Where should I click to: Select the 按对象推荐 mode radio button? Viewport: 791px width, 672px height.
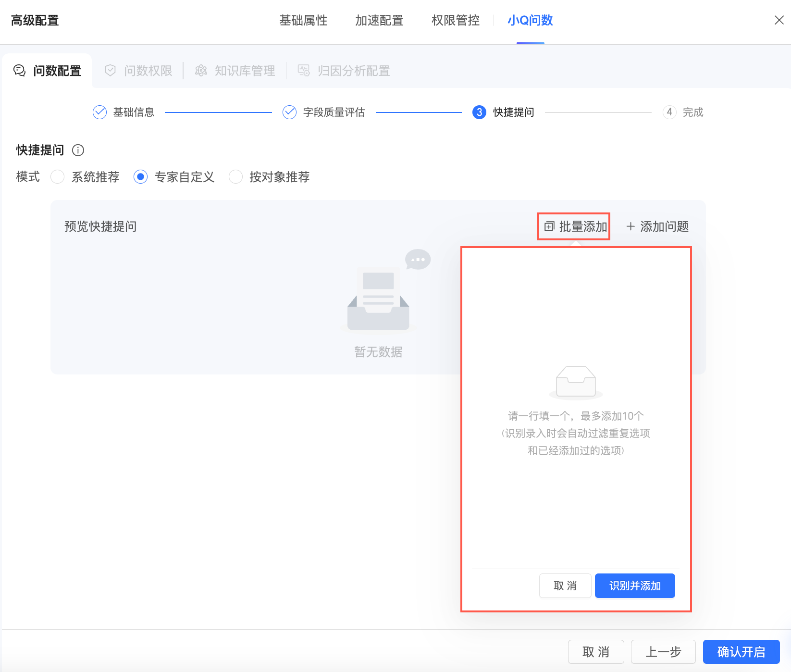click(235, 177)
